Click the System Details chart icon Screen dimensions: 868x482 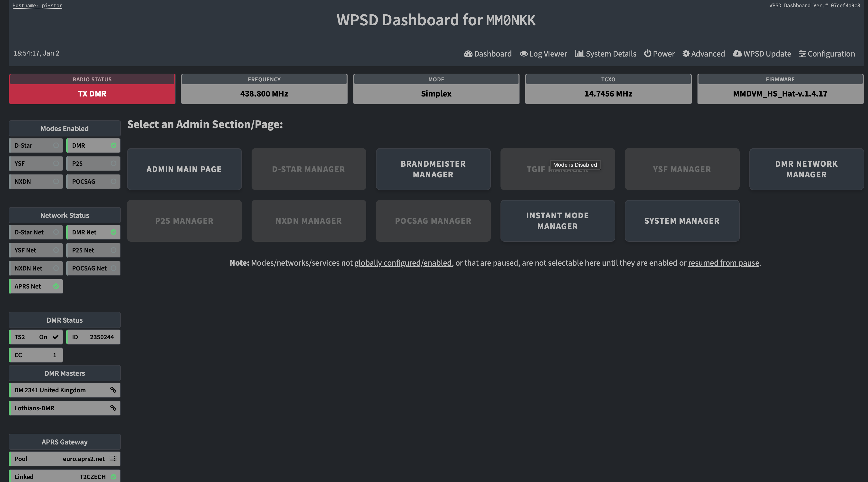point(579,54)
